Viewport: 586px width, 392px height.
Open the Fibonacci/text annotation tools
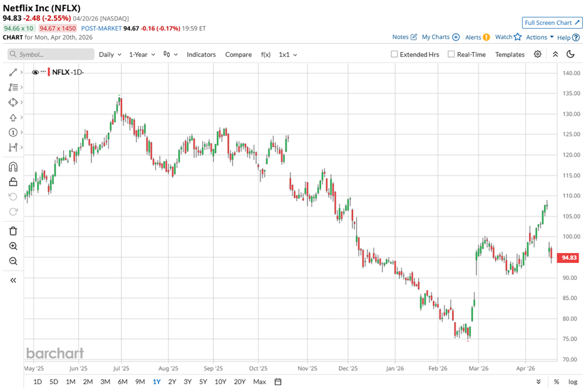pos(13,87)
